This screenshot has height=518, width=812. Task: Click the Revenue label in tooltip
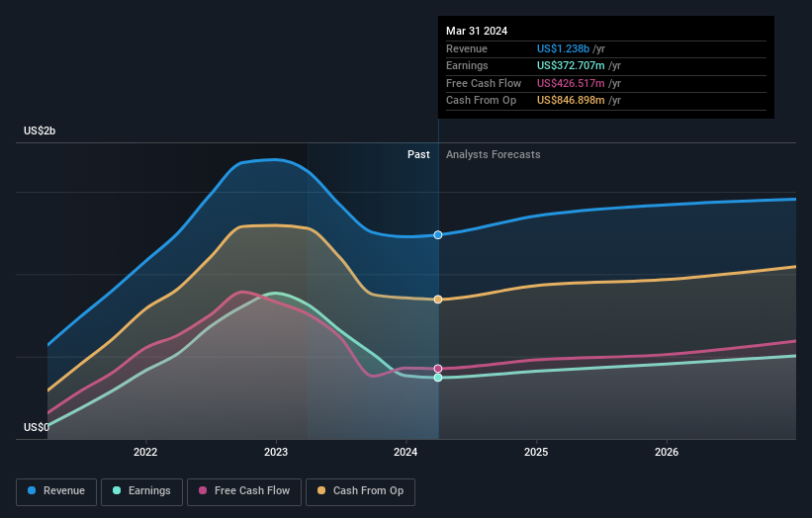[467, 48]
